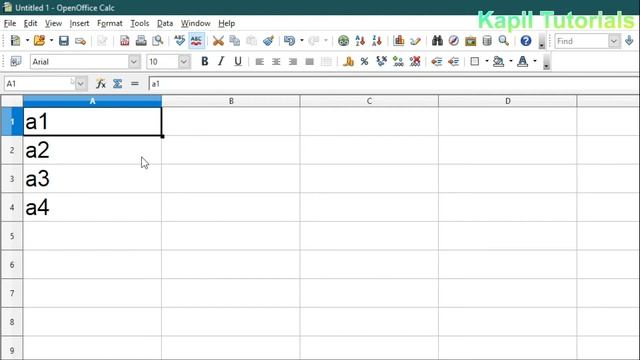640x360 pixels.
Task: Toggle Justified alignment
Action: coord(309,62)
